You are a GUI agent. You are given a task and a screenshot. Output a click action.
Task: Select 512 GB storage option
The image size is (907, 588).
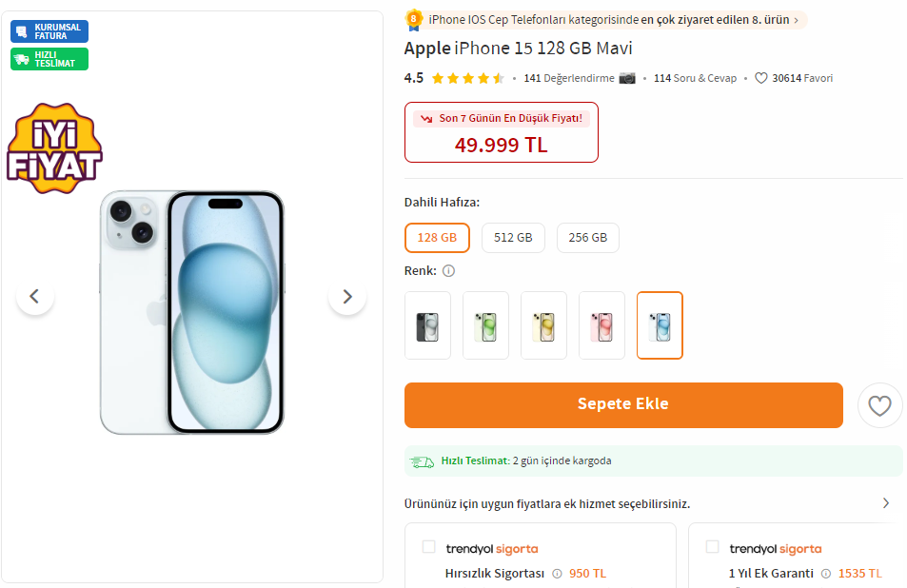(x=513, y=238)
